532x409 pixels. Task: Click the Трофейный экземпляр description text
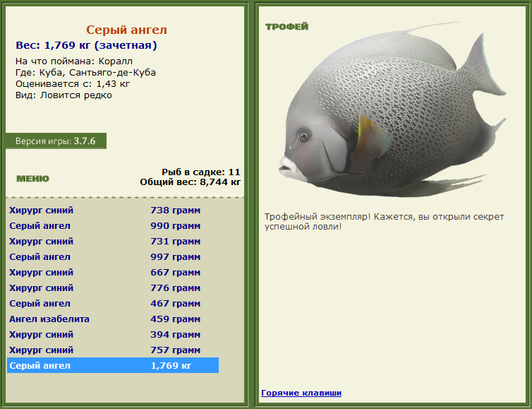pos(384,222)
